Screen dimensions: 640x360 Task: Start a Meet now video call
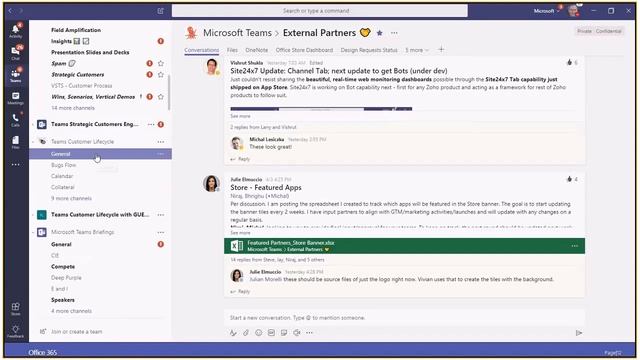point(297,333)
